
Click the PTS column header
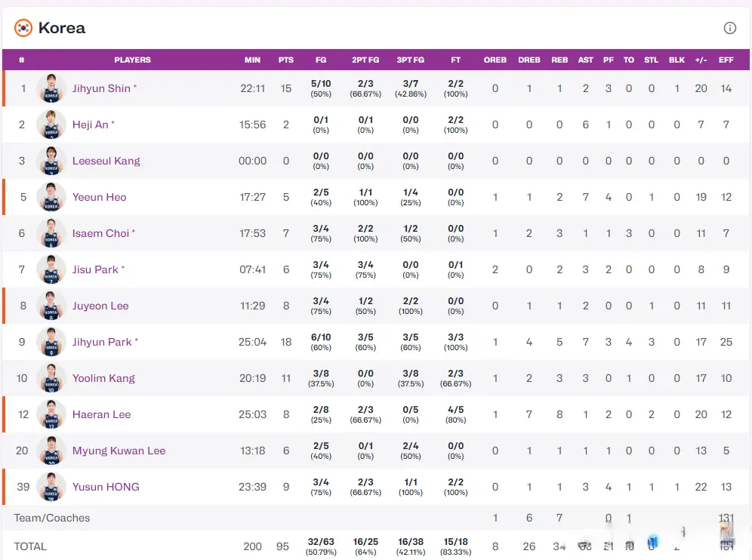click(x=286, y=60)
